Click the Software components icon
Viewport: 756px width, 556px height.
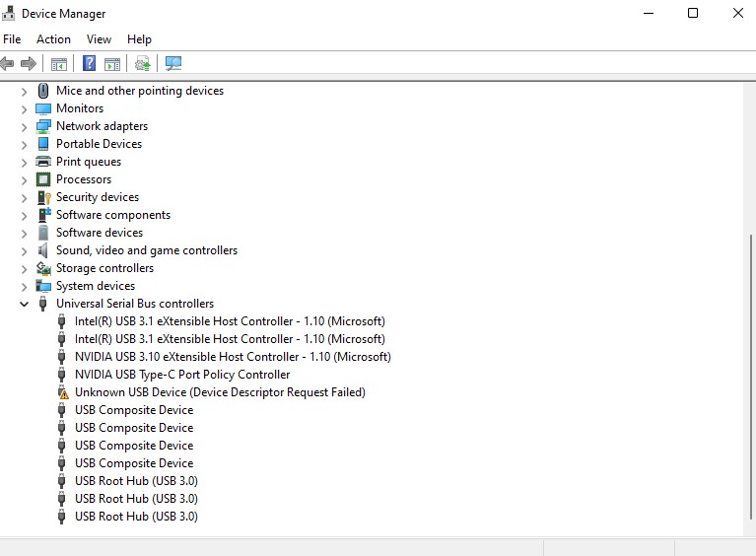tap(44, 215)
